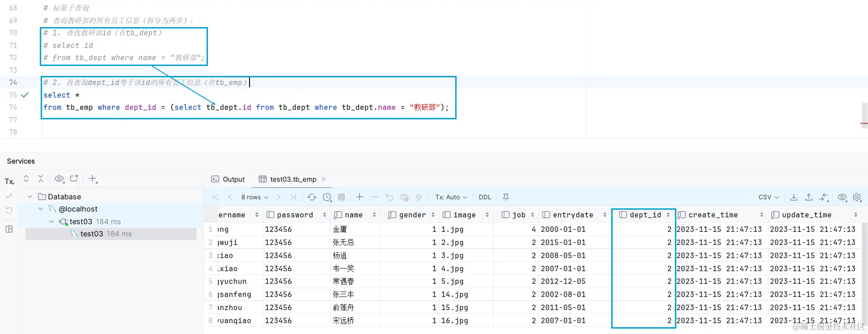Click the Services panel title
The width and height of the screenshot is (868, 334).
pos(21,161)
